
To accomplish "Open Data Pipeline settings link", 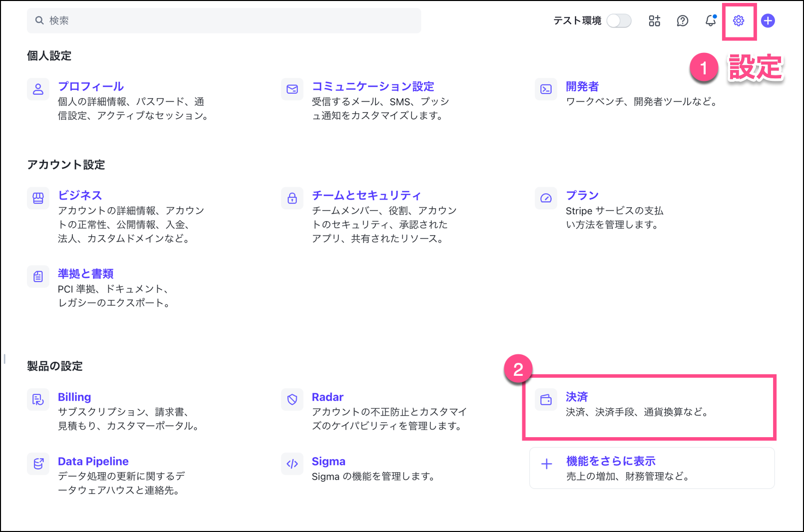I will click(x=93, y=461).
